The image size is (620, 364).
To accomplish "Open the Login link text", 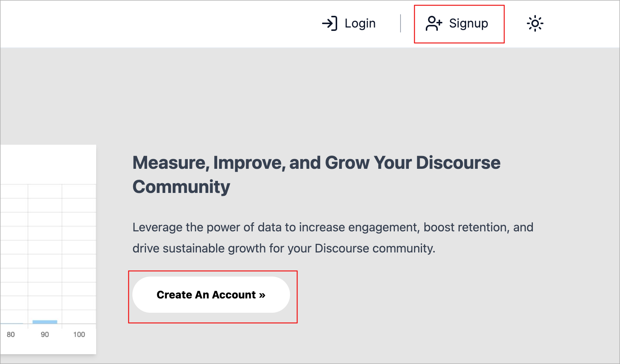I will point(360,23).
